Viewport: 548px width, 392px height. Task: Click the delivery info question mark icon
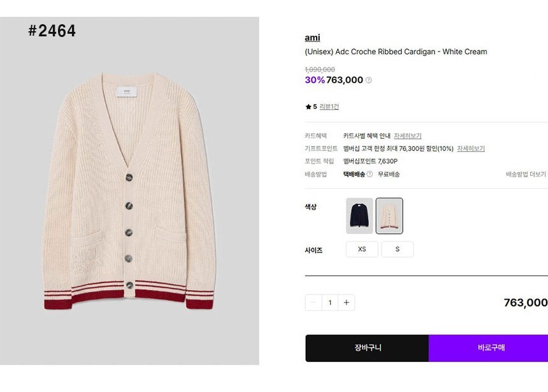pos(370,174)
